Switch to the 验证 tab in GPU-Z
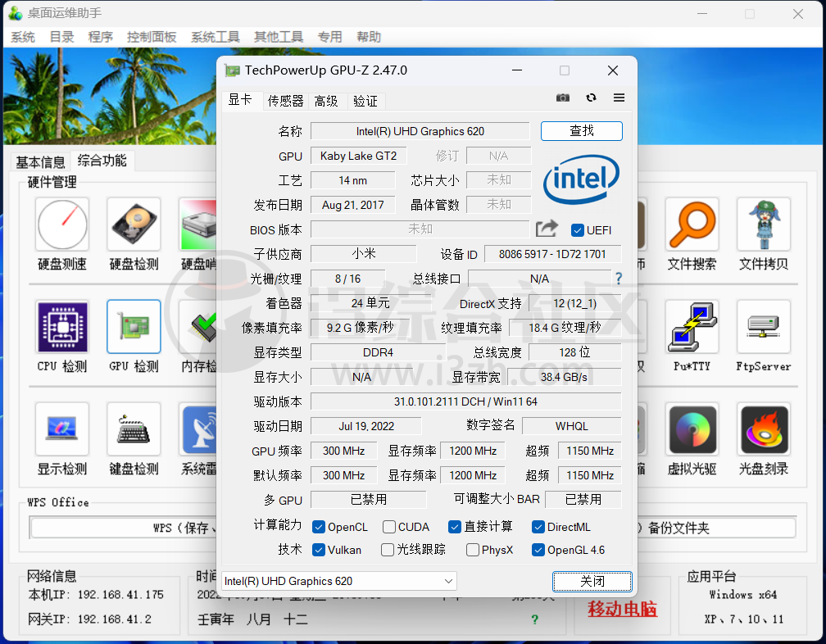This screenshot has width=826, height=644. tap(365, 101)
